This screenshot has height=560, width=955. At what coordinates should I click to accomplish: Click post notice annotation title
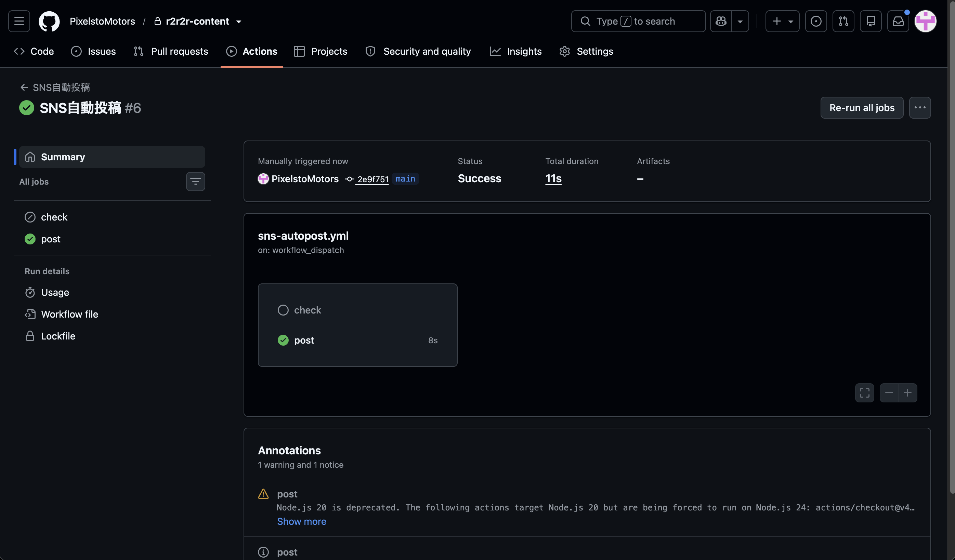[x=287, y=552]
